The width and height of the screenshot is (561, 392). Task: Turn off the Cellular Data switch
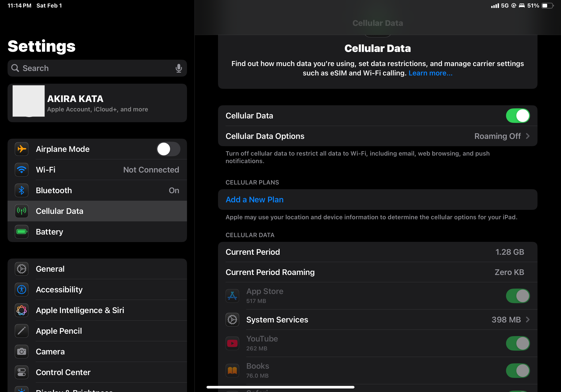(518, 116)
